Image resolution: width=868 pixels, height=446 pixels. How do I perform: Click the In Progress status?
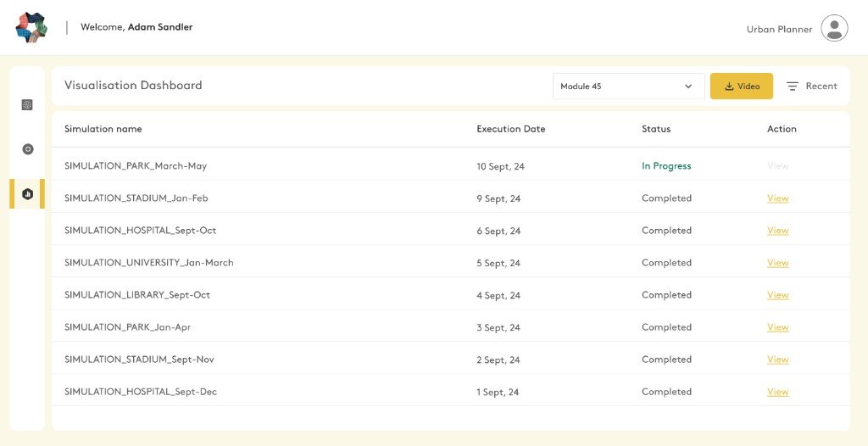pyautogui.click(x=666, y=165)
